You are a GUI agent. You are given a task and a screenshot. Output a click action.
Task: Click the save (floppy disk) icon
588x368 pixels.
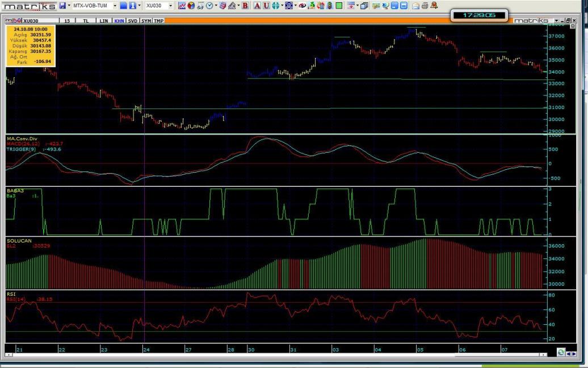click(62, 6)
